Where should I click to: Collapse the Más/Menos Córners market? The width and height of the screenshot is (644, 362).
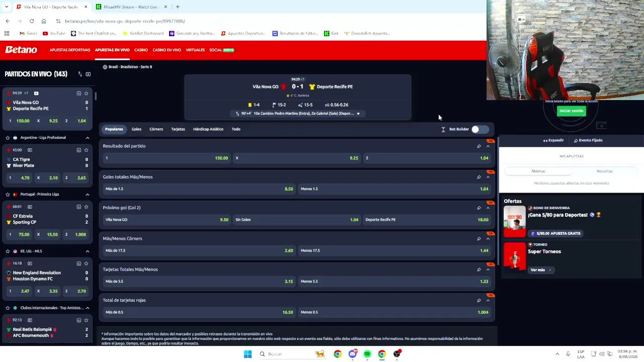point(488,239)
